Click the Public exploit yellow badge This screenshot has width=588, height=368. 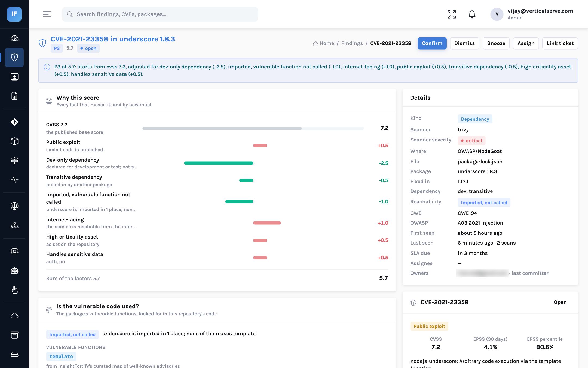click(429, 326)
